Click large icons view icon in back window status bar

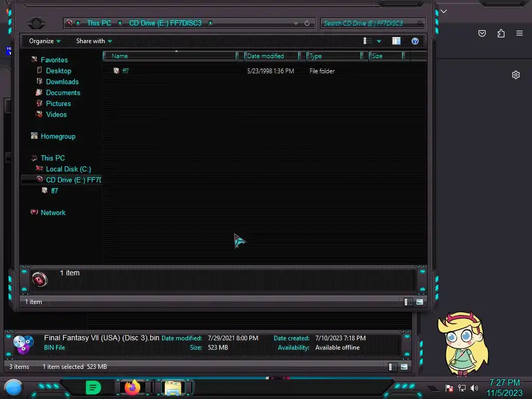[404, 367]
